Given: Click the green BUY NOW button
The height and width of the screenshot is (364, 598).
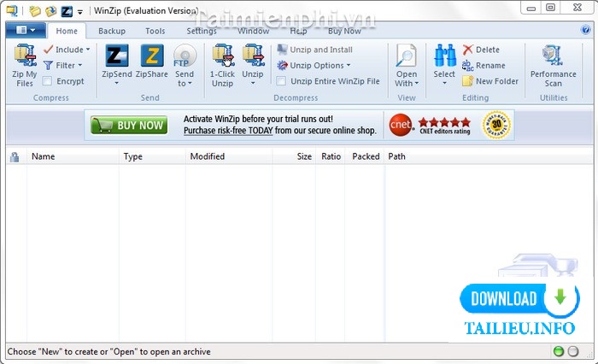Looking at the screenshot, I should pyautogui.click(x=129, y=125).
